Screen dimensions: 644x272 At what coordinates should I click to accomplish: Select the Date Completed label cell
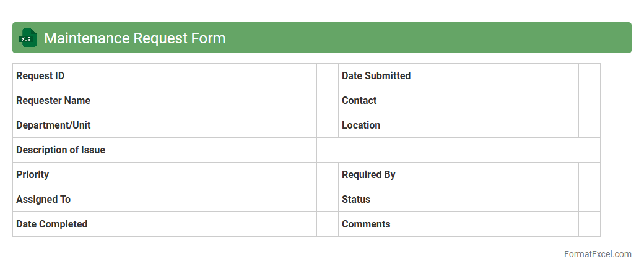coord(164,224)
